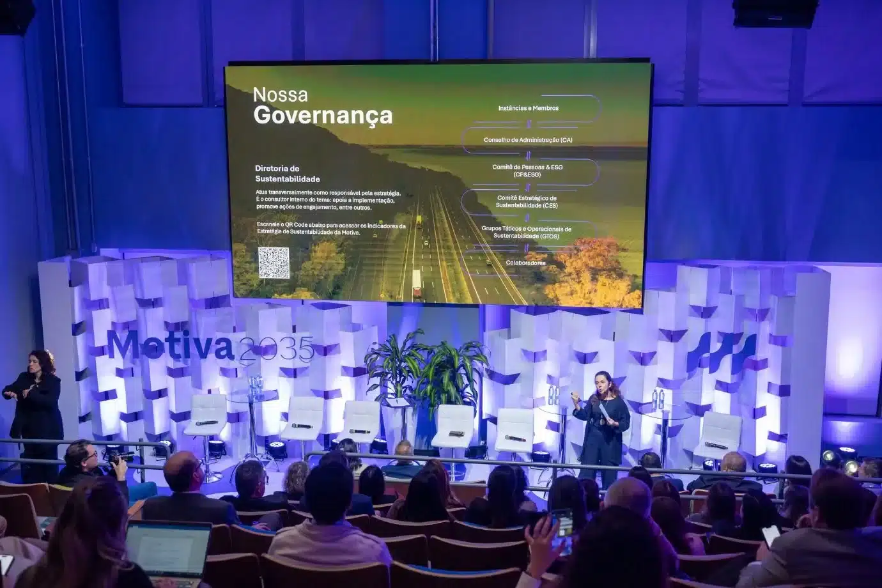Click the Motiva 2035 logo on stage wall
This screenshot has width=882, height=588.
click(x=210, y=348)
